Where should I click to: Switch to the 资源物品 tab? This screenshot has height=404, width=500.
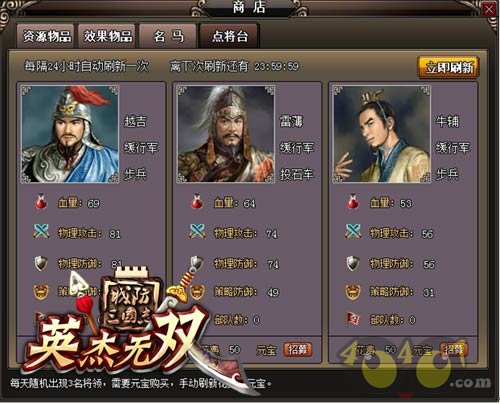click(45, 36)
